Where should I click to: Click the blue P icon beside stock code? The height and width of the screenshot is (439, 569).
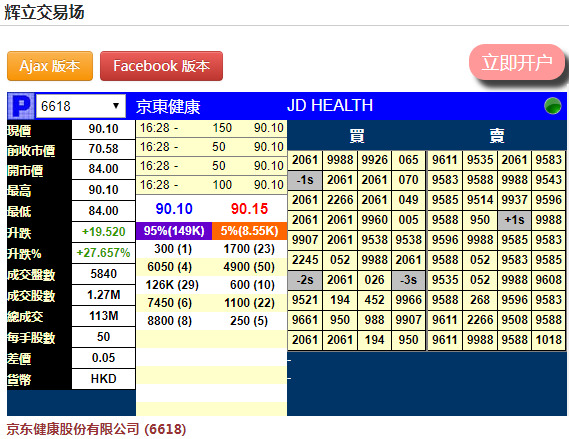click(x=21, y=106)
